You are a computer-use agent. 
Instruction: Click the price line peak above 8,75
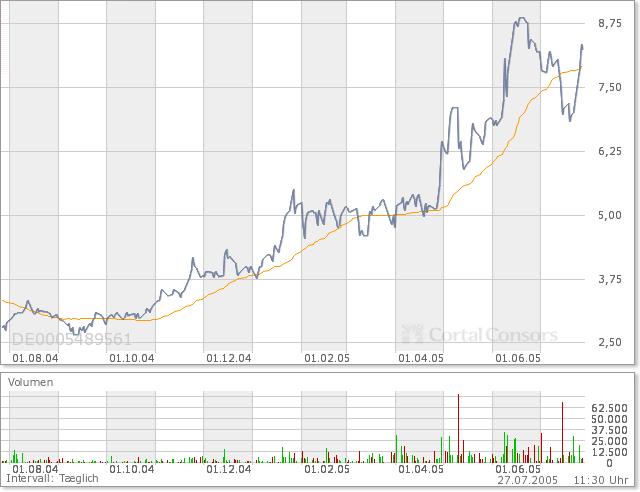click(521, 18)
